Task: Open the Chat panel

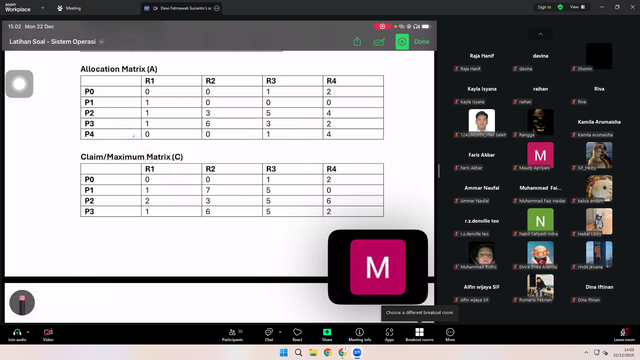Action: [x=269, y=334]
